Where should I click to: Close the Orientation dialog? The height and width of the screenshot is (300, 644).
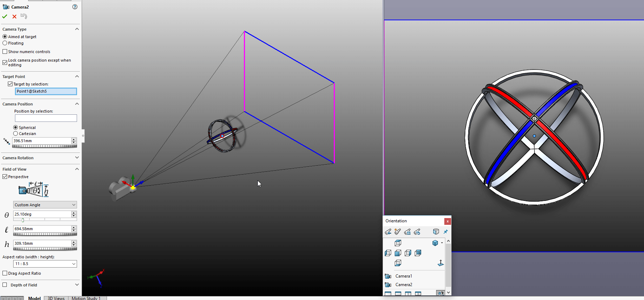coord(448,221)
